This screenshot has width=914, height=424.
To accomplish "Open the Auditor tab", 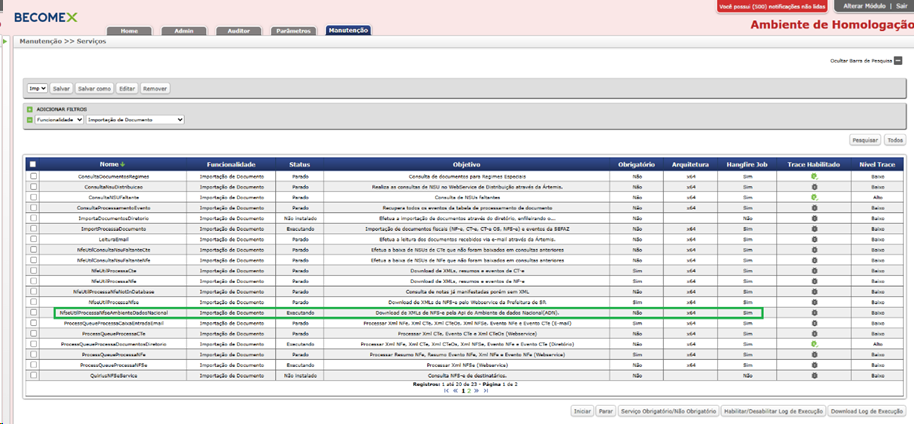I will 239,31.
